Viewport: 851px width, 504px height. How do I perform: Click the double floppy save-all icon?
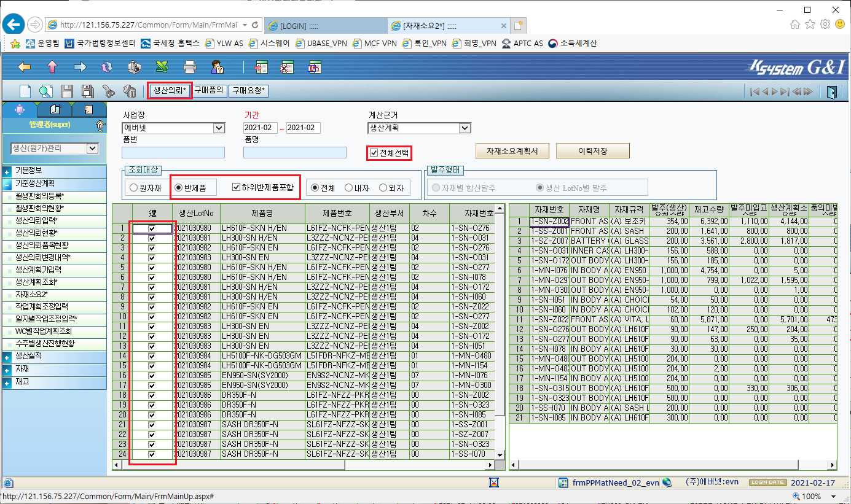88,91
